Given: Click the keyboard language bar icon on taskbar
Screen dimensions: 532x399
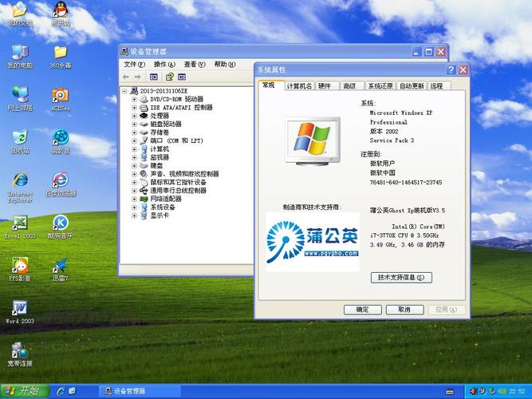Looking at the screenshot, I should 450,392.
